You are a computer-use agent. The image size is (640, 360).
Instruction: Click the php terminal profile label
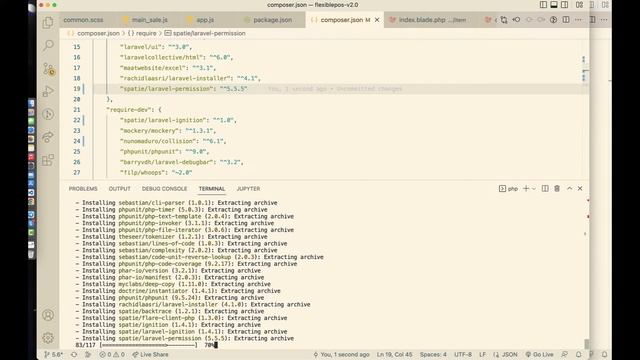(x=509, y=189)
